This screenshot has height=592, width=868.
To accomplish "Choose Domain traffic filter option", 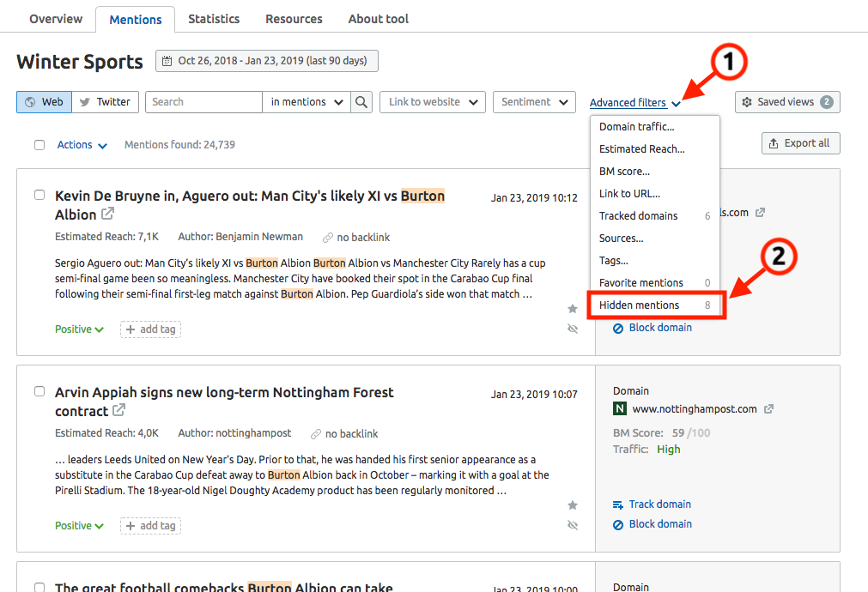I will [655, 127].
